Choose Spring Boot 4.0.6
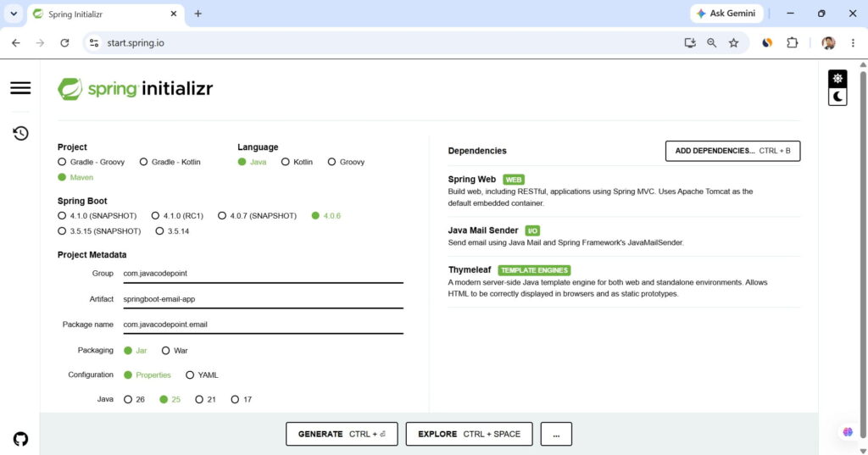 (x=326, y=215)
